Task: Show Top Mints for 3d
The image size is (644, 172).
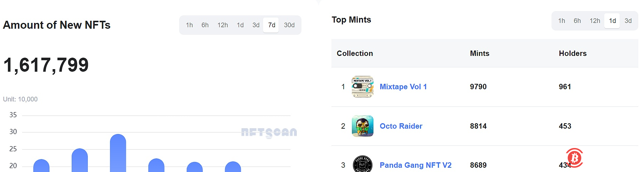Action: (x=628, y=21)
